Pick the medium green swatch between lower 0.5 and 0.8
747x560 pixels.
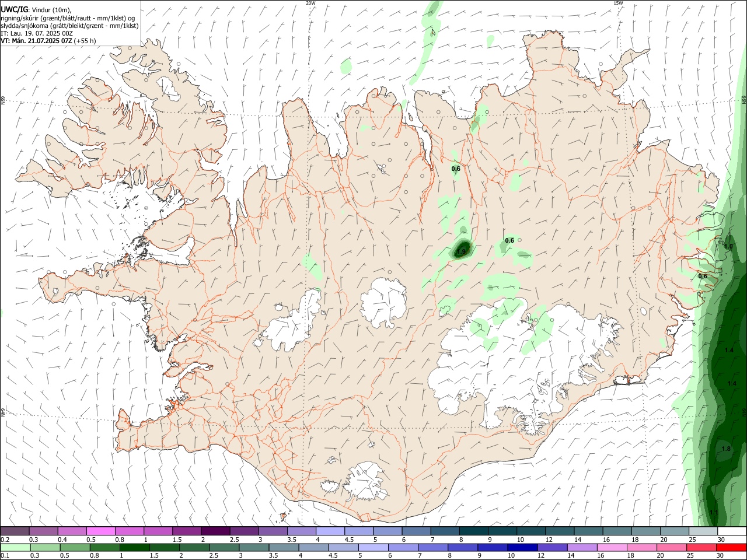pyautogui.click(x=75, y=548)
